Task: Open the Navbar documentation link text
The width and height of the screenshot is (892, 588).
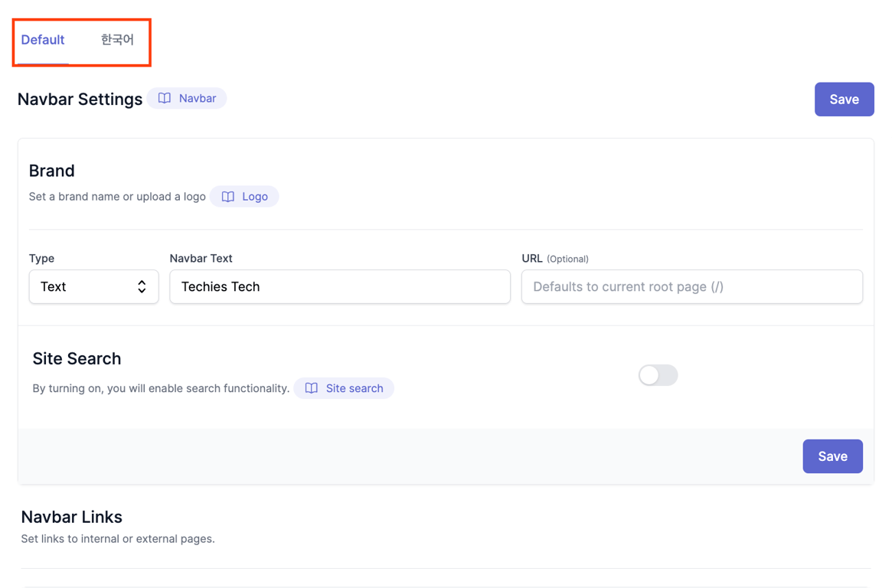Action: coord(198,98)
